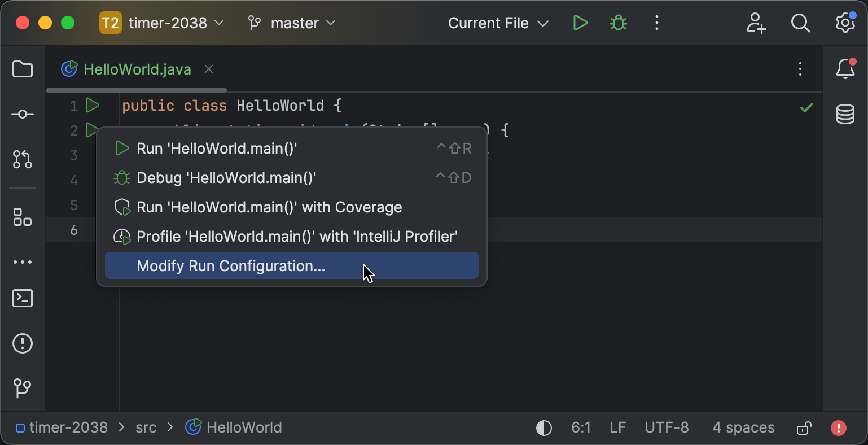868x445 pixels.
Task: Click the src breadcrumb in status bar
Action: pyautogui.click(x=146, y=427)
